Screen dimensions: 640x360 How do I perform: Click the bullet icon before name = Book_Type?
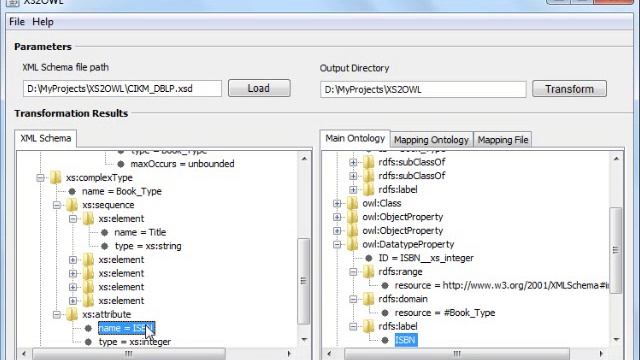click(72, 191)
